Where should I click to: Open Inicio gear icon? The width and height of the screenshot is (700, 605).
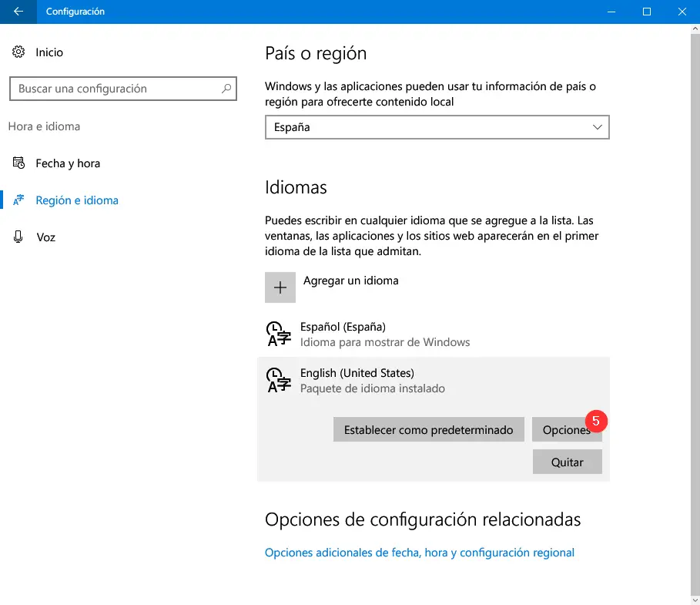[x=18, y=52]
